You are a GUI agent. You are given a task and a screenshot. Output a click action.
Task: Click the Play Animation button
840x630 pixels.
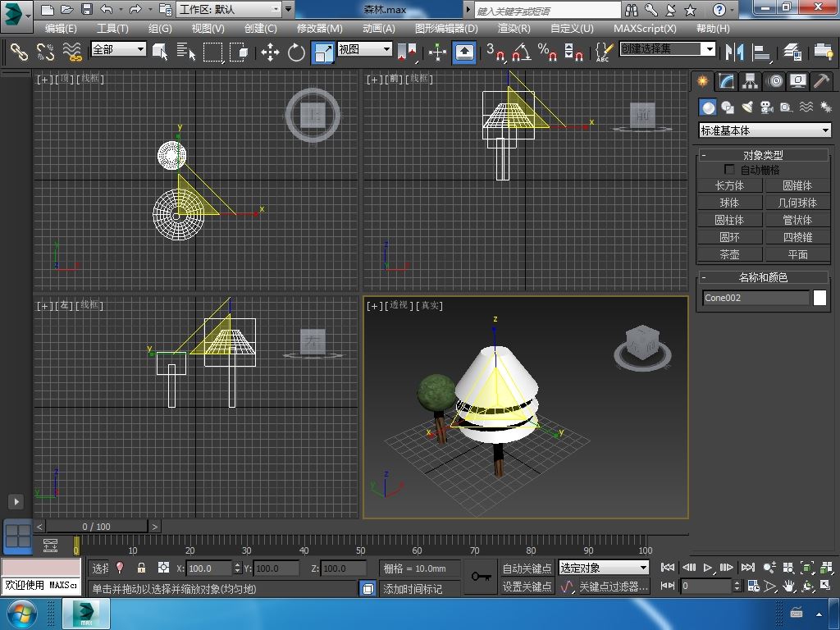(708, 568)
